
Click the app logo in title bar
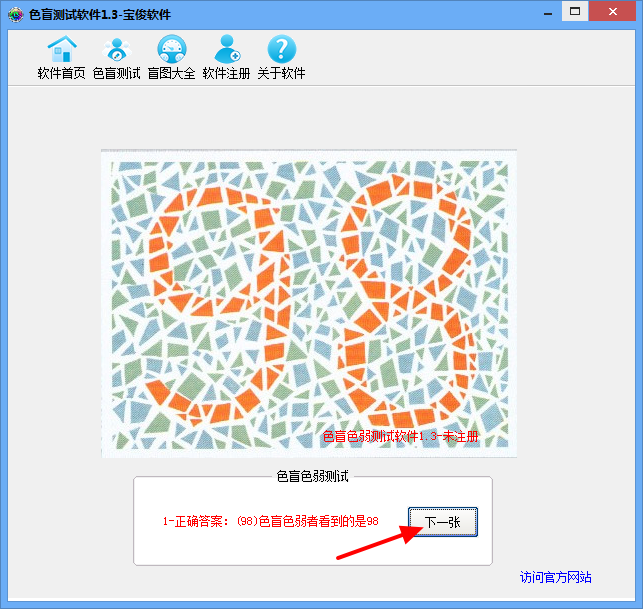tap(16, 15)
